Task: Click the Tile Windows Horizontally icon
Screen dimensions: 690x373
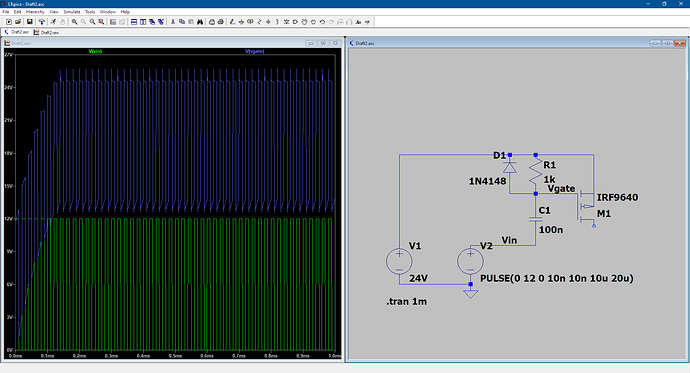Action: 134,22
